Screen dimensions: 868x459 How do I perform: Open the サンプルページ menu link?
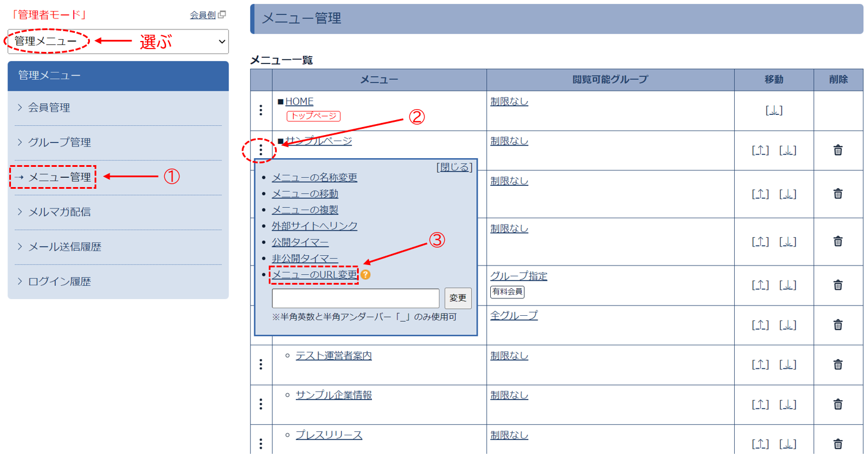coord(318,140)
